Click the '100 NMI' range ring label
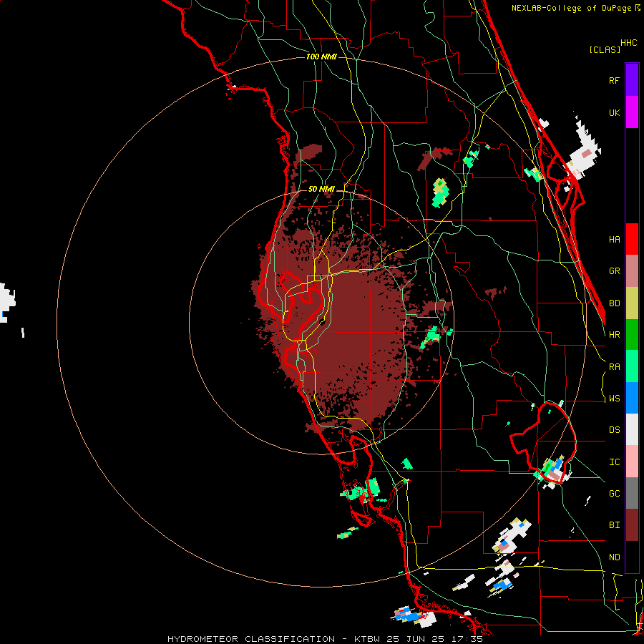 [x=321, y=57]
